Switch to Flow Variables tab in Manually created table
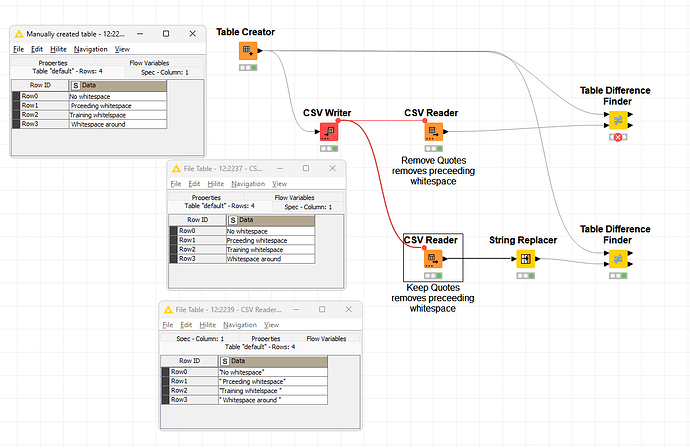The width and height of the screenshot is (690, 448). (155, 62)
